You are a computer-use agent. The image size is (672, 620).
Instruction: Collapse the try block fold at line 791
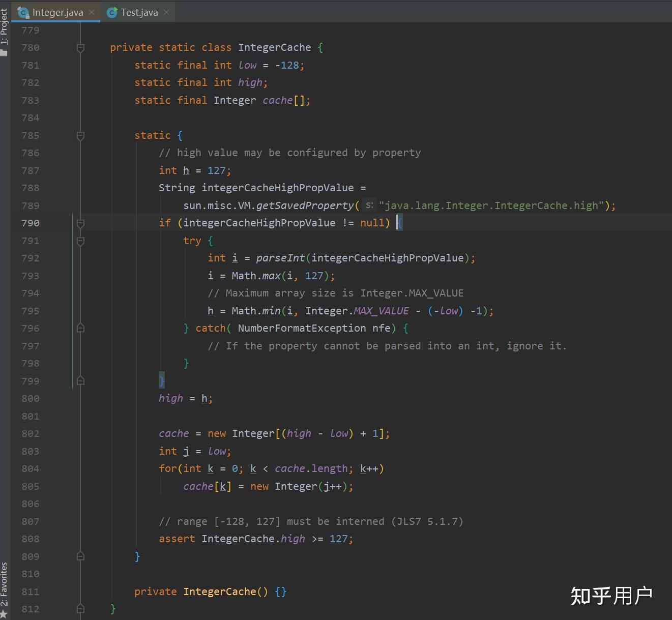pyautogui.click(x=80, y=241)
